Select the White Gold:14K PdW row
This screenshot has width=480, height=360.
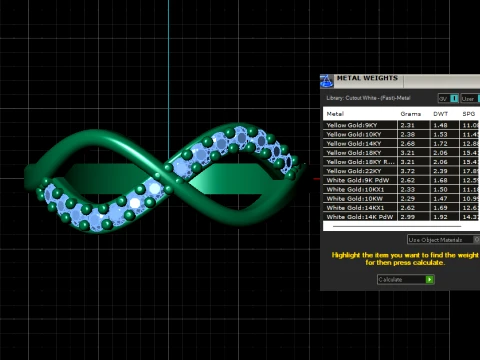click(x=401, y=217)
